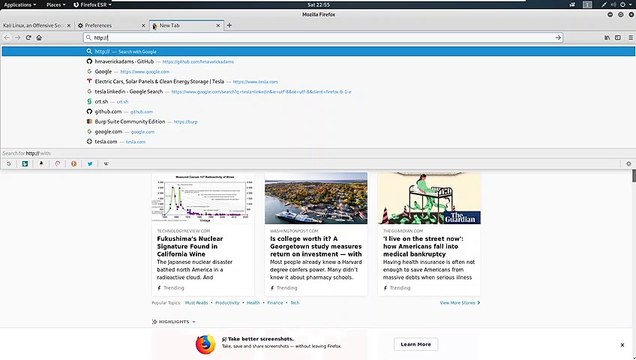Image resolution: width=636 pixels, height=360 pixels.
Task: Reload the current page
Action: coord(28,38)
